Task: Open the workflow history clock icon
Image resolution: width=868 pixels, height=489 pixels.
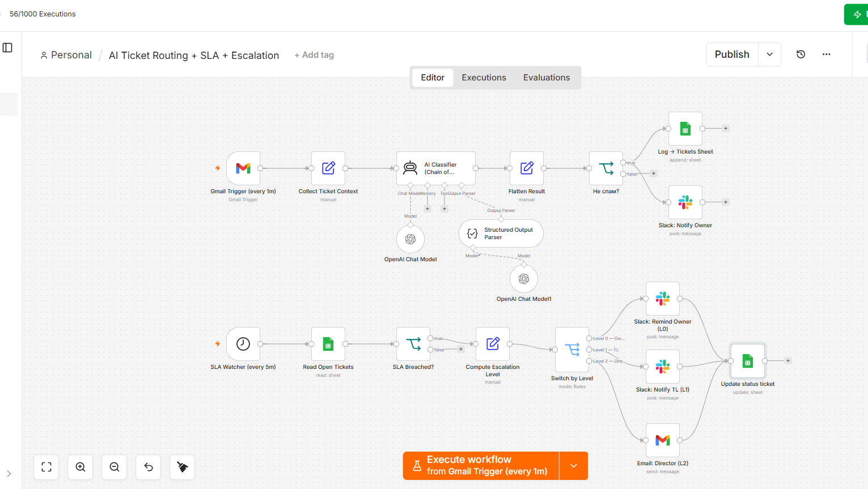Action: coord(801,54)
